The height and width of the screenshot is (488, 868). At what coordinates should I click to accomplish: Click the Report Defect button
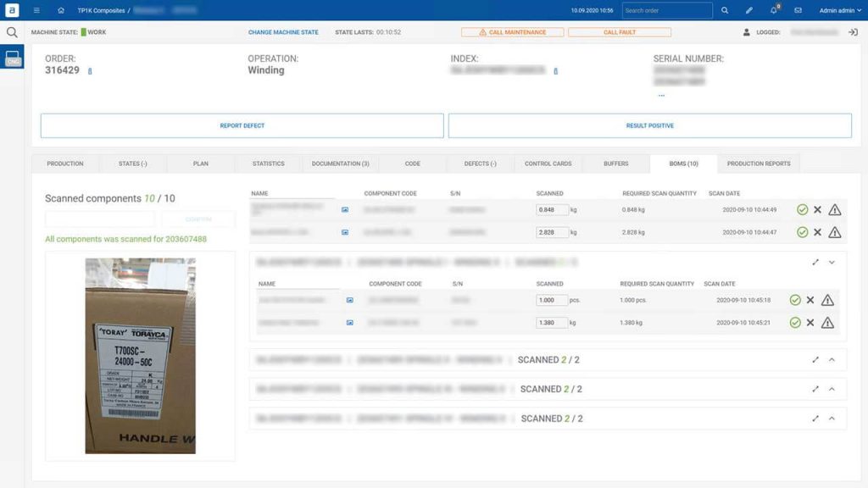(242, 125)
